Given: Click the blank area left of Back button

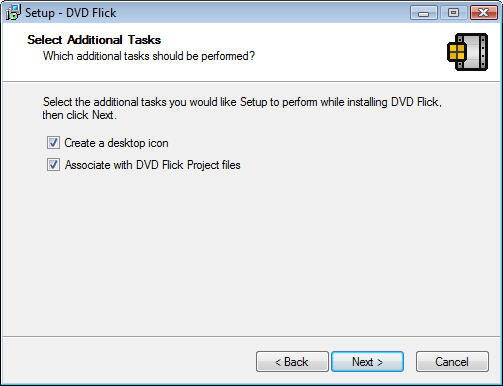Looking at the screenshot, I should (129, 362).
